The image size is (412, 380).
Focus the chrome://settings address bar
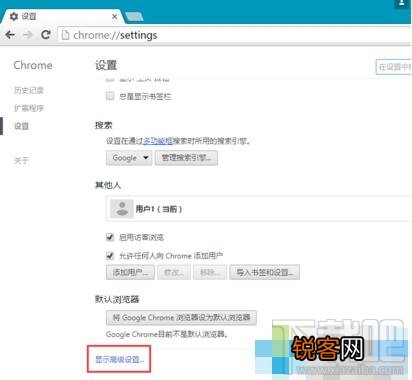tap(235, 35)
